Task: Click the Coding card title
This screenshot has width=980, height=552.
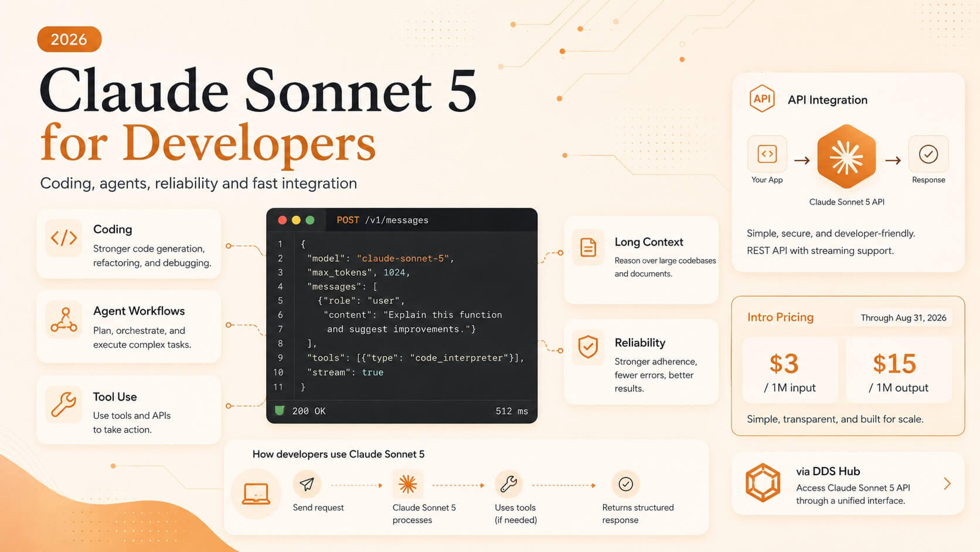Action: coord(113,229)
